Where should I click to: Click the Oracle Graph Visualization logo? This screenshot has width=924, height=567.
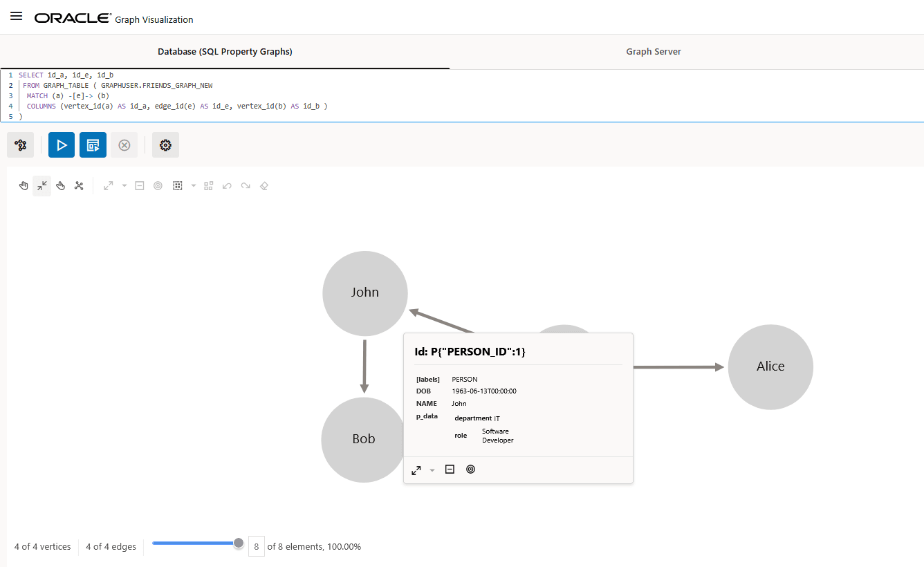pos(114,19)
